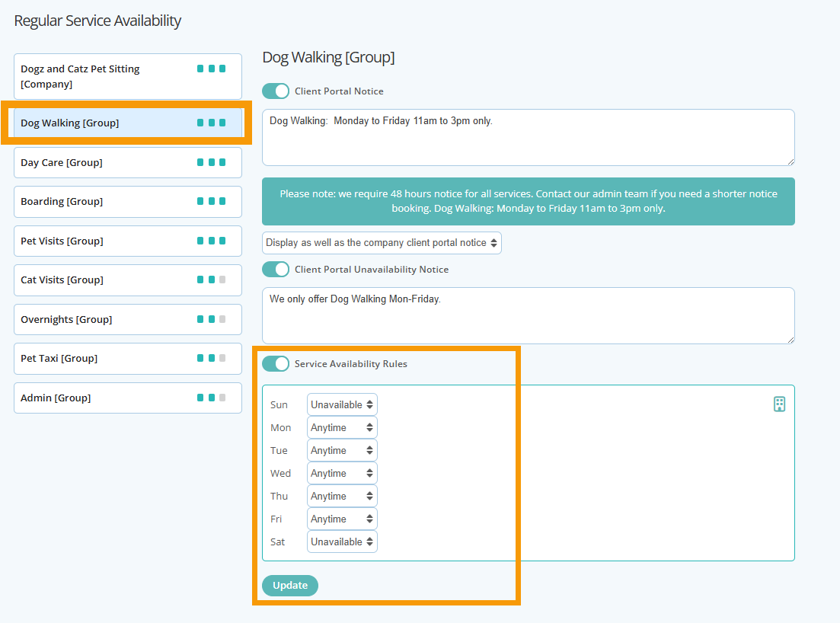
Task: Click the grayed third indicator on Cat Visits group
Action: pos(222,280)
